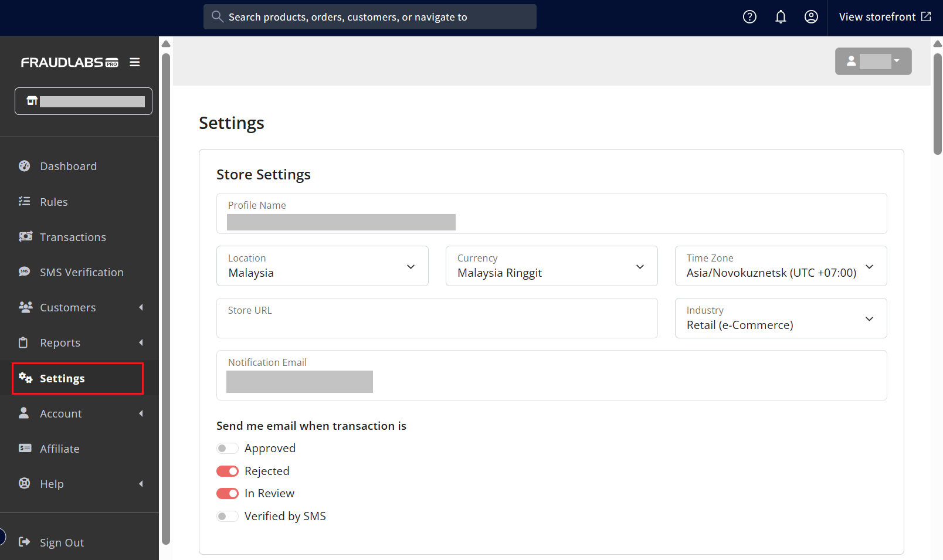The width and height of the screenshot is (943, 560).
Task: Open the user dropdown caret in the gray button
Action: point(897,61)
